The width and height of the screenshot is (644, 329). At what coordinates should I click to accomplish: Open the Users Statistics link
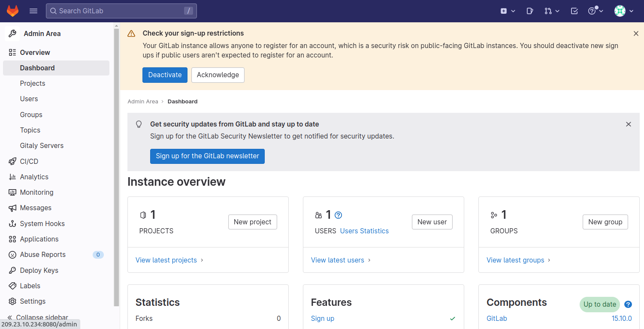[x=364, y=231]
